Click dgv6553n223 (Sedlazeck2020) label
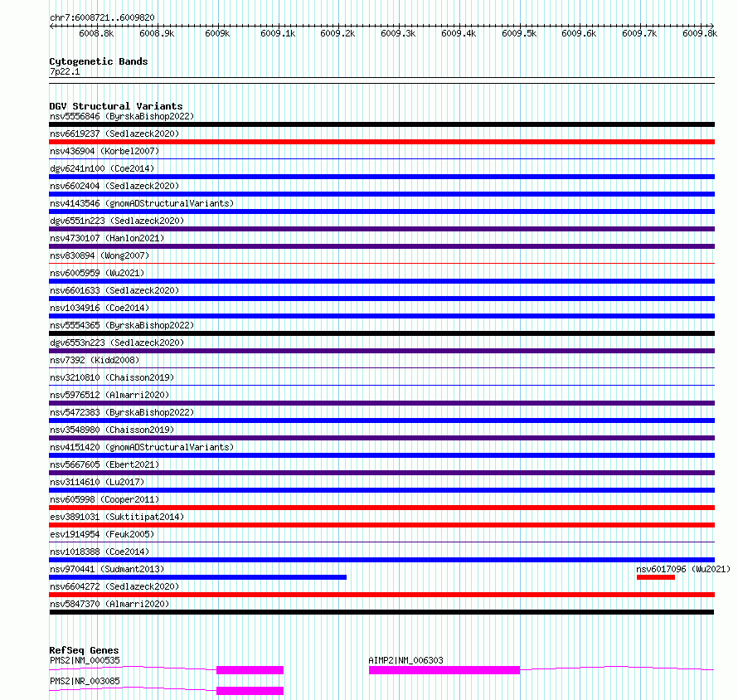 click(117, 343)
